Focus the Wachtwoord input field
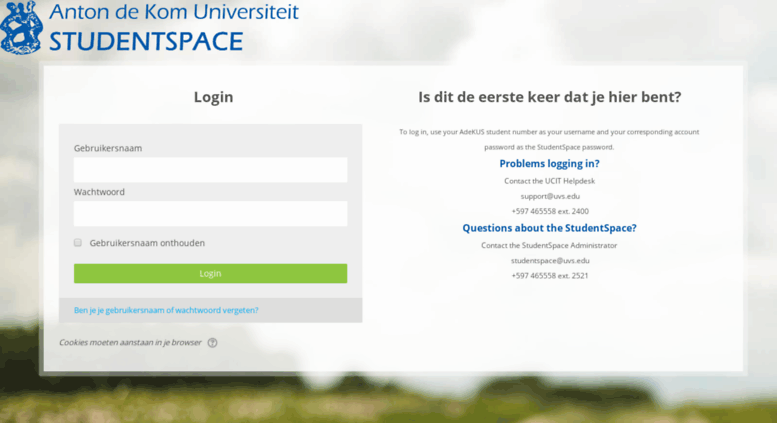777x423 pixels. point(210,213)
